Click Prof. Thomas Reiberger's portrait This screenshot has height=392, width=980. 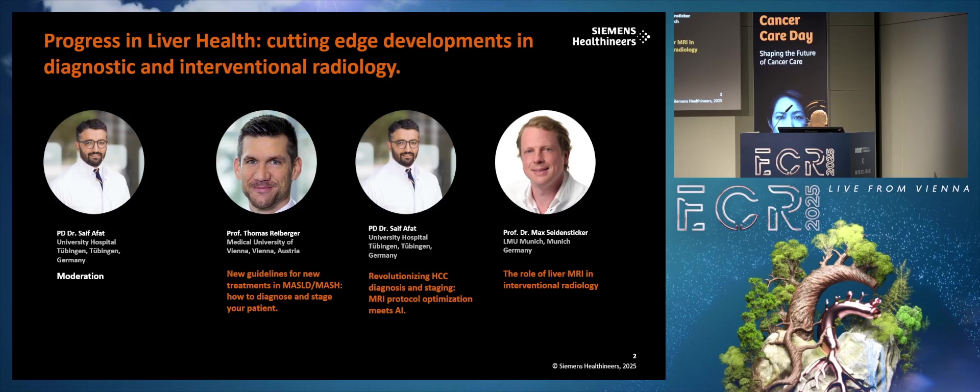click(266, 162)
